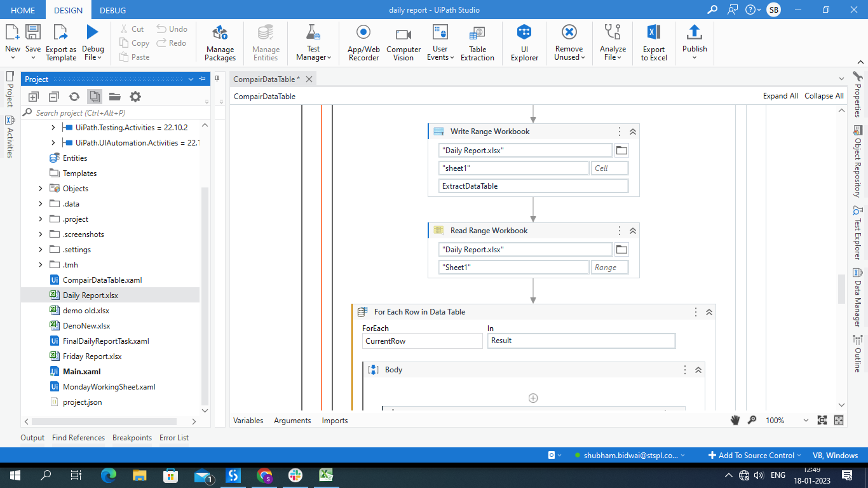
Task: Open Excel from the taskbar
Action: tap(326, 475)
